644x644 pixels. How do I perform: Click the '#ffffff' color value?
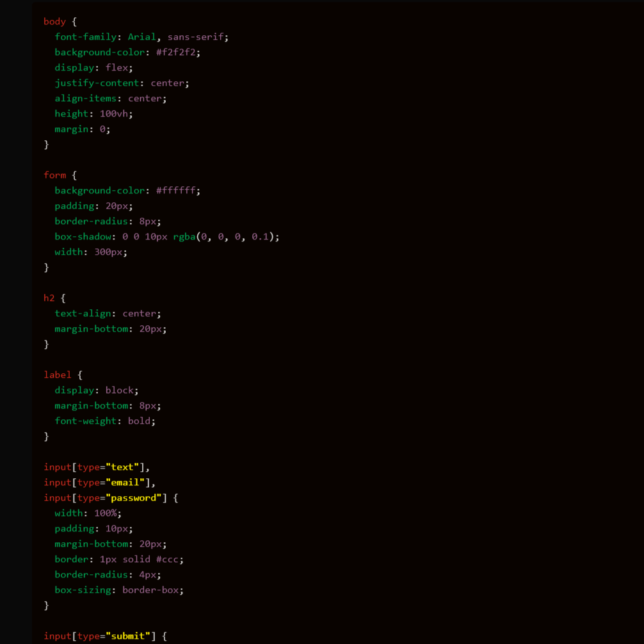176,191
